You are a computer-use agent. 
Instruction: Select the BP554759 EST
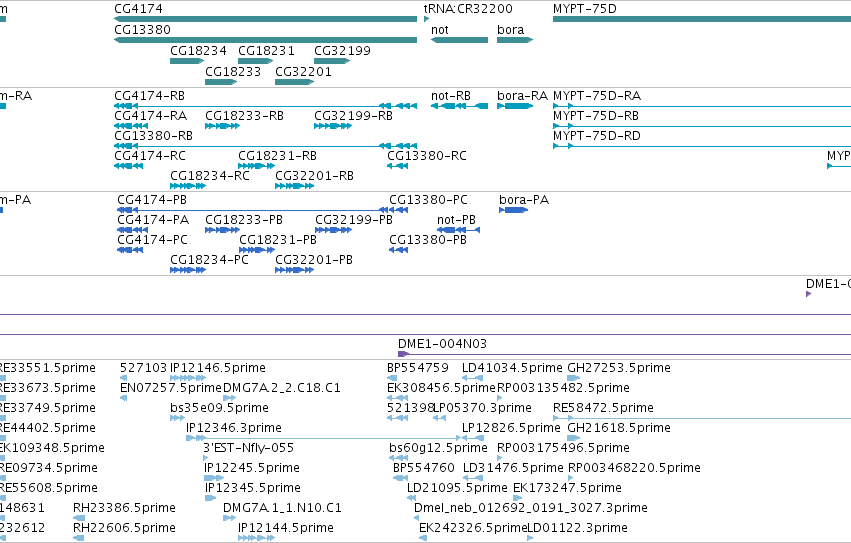coord(392,378)
